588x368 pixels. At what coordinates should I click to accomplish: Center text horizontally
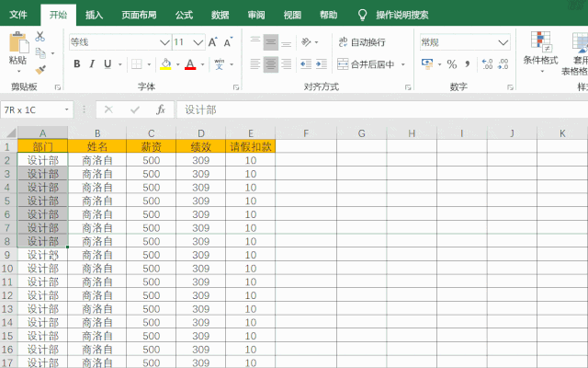coord(271,64)
